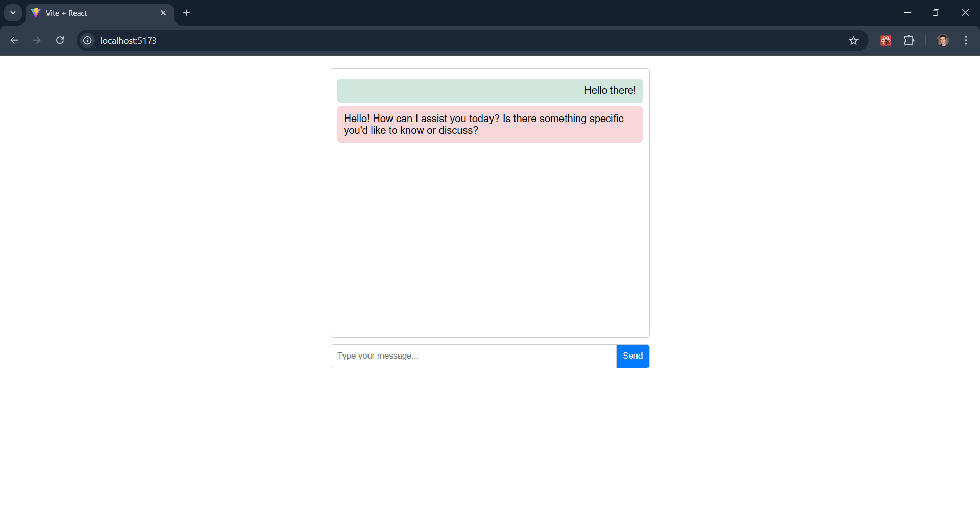Focus the Type your message input field
This screenshot has height=521, width=980.
pos(473,356)
